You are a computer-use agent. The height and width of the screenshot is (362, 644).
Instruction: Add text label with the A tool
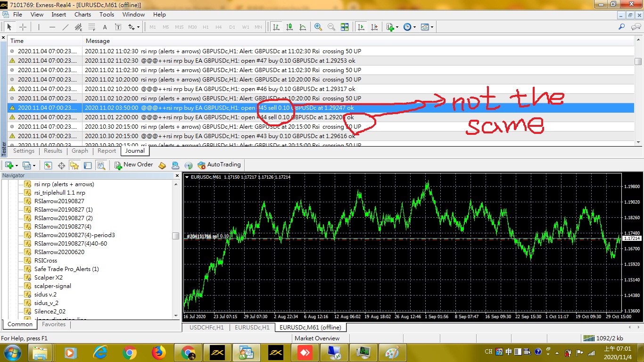tap(105, 27)
